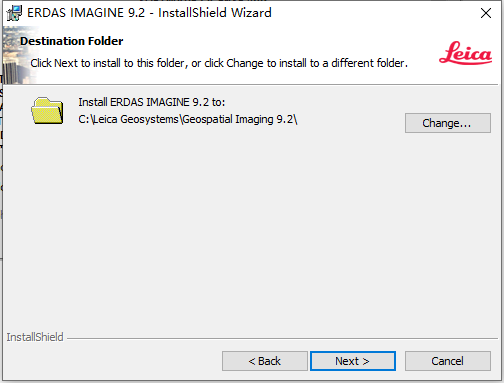Image resolution: width=504 pixels, height=383 pixels.
Task: Click the 'Click Next to install' instruction text
Action: pyautogui.click(x=219, y=63)
